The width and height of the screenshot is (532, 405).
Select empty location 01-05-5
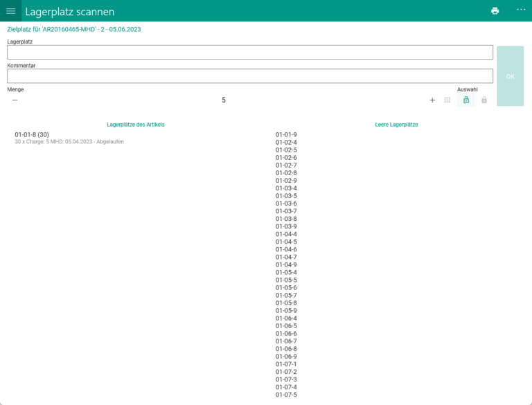tap(286, 280)
